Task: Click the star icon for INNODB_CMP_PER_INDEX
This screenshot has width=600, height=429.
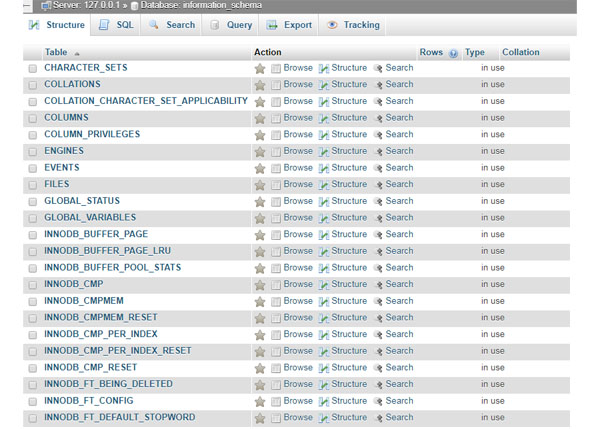Action: [x=260, y=335]
